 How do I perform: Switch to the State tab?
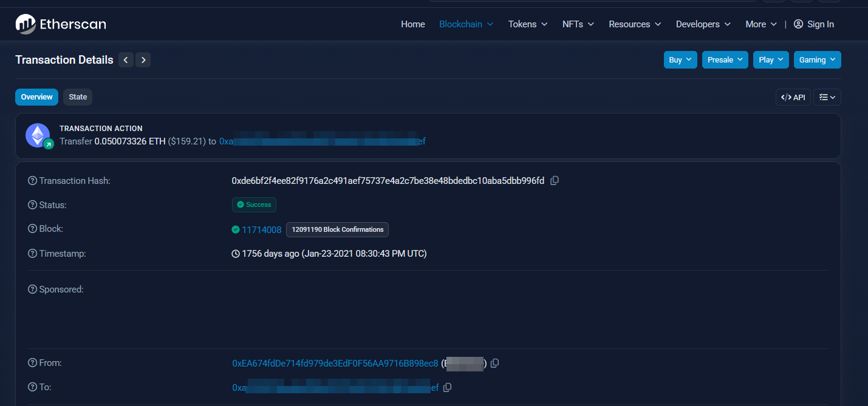tap(78, 97)
